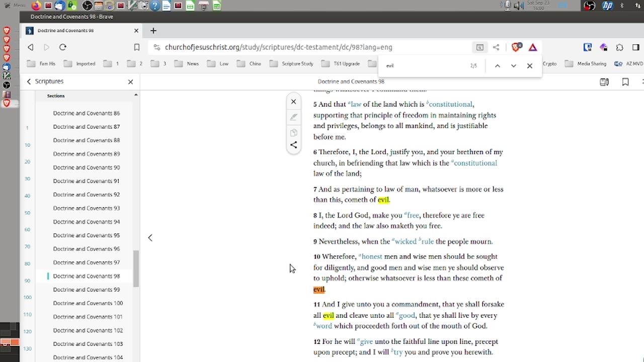Jump to next find result
The image size is (644, 362).
pos(513,66)
